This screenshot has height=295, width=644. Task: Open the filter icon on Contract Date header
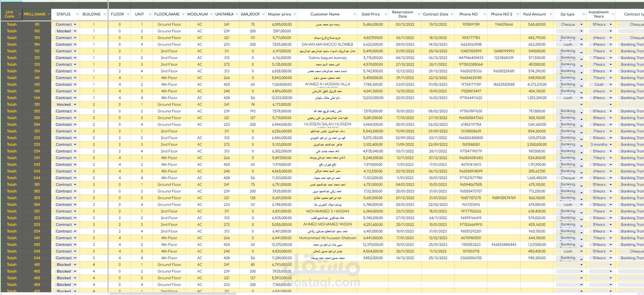pos(452,14)
